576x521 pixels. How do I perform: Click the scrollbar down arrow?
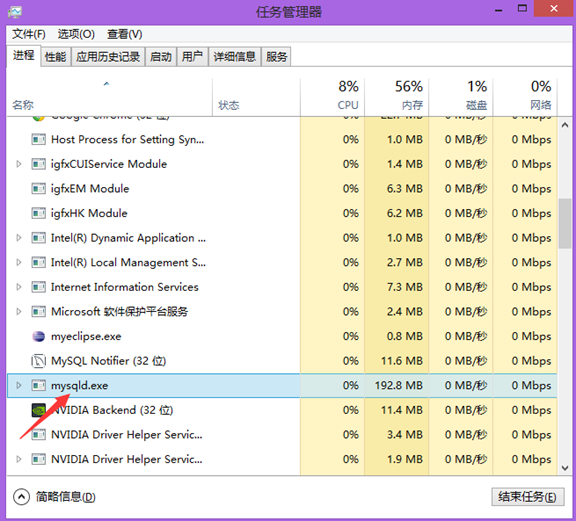(x=565, y=468)
